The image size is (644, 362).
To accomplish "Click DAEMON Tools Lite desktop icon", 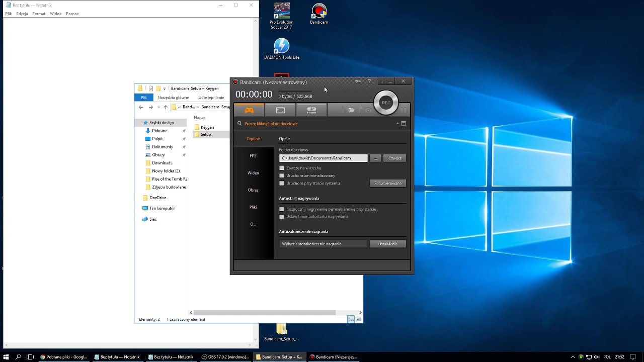I will (x=282, y=49).
